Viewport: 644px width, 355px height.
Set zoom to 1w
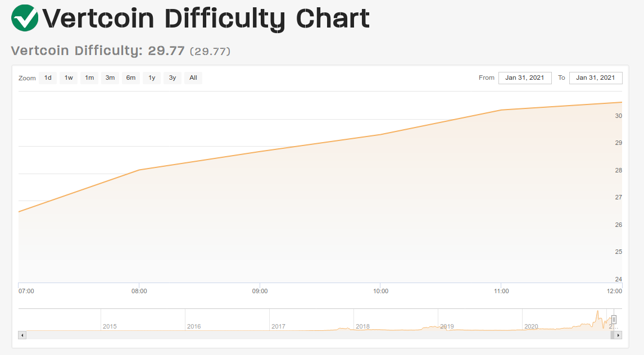coord(69,78)
